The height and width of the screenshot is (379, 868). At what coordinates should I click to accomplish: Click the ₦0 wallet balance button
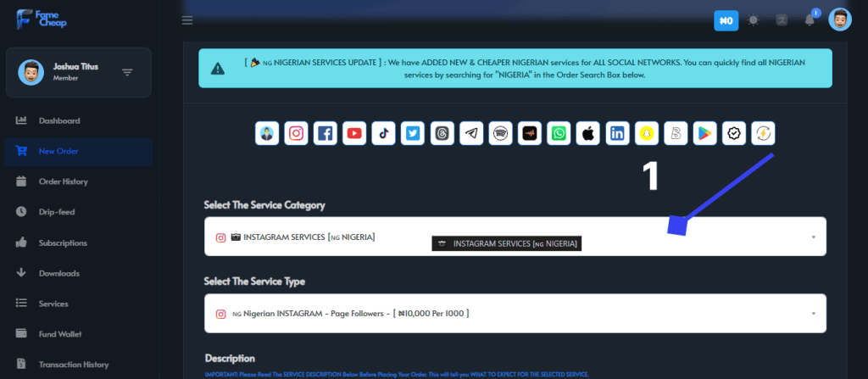[726, 20]
